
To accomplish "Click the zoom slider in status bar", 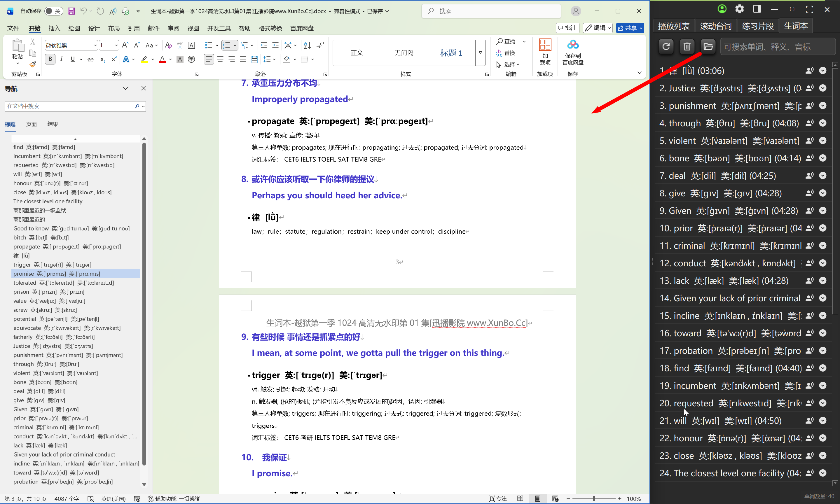I will pyautogui.click(x=594, y=498).
